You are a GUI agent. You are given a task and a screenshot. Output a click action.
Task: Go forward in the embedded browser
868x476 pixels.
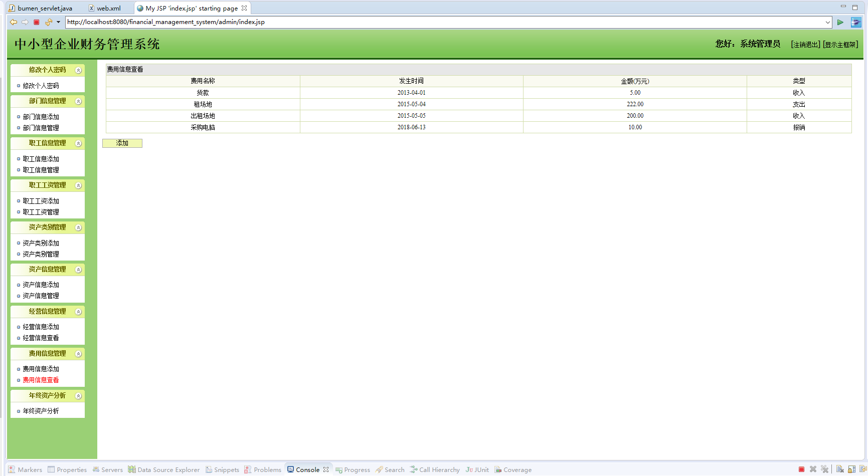point(25,22)
